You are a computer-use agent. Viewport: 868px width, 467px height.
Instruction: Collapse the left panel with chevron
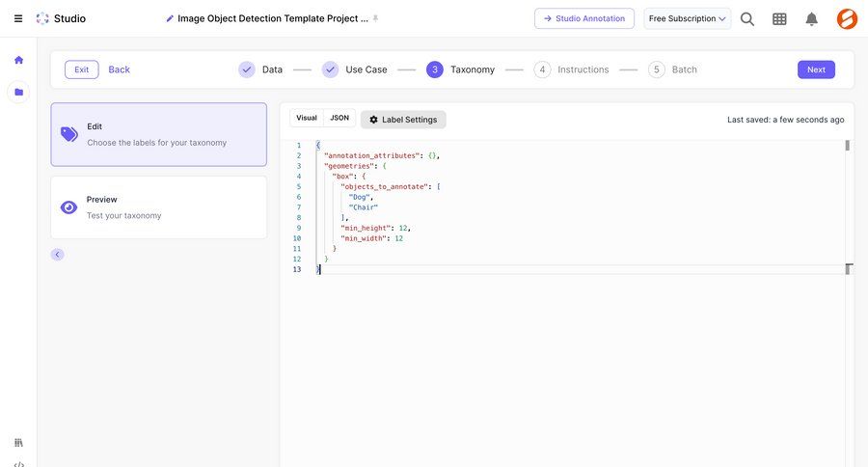57,255
